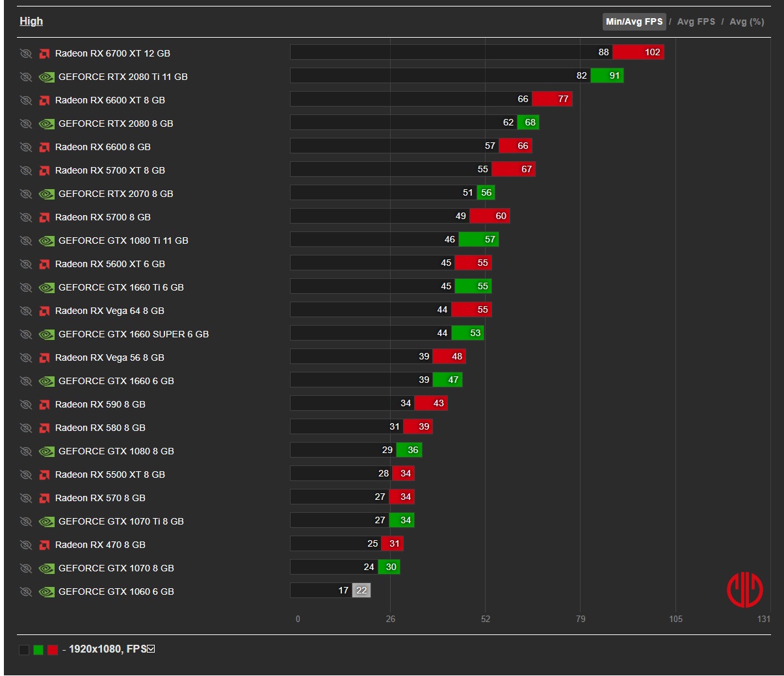Click eye icon for Radeon RX 5600 XT

[x=26, y=264]
